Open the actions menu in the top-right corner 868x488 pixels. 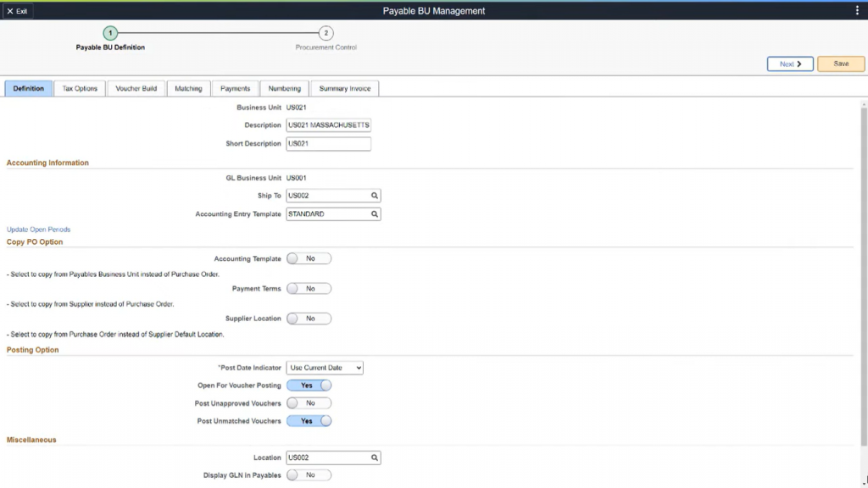click(x=856, y=10)
